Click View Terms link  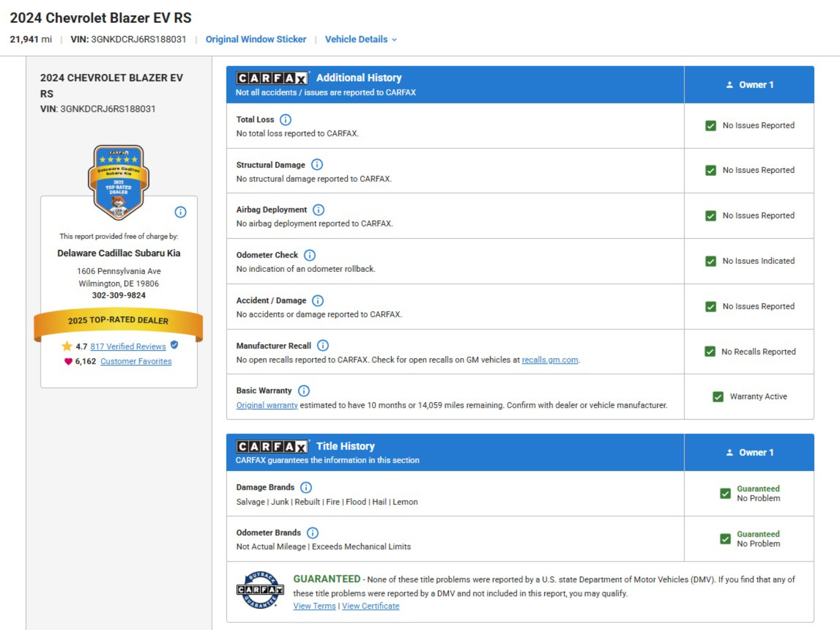point(315,606)
